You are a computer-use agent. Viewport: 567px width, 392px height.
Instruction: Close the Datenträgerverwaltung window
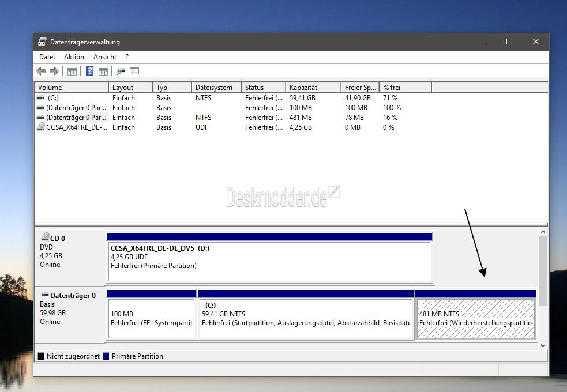pyautogui.click(x=536, y=42)
